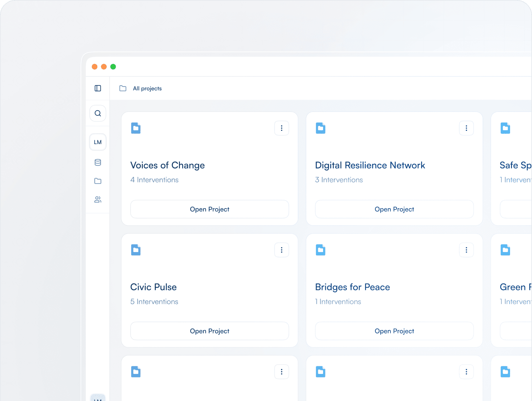532x401 pixels.
Task: Click the folder icon beside All projects
Action: point(123,88)
